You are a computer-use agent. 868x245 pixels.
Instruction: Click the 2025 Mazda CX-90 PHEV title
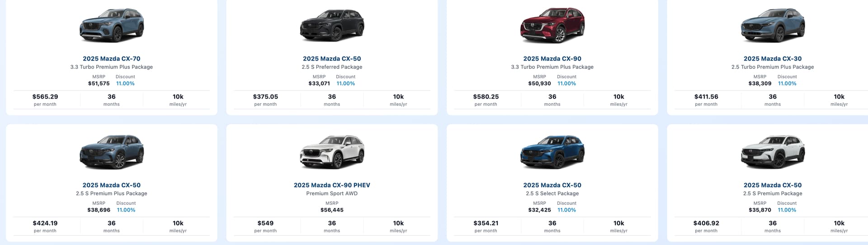coord(332,185)
